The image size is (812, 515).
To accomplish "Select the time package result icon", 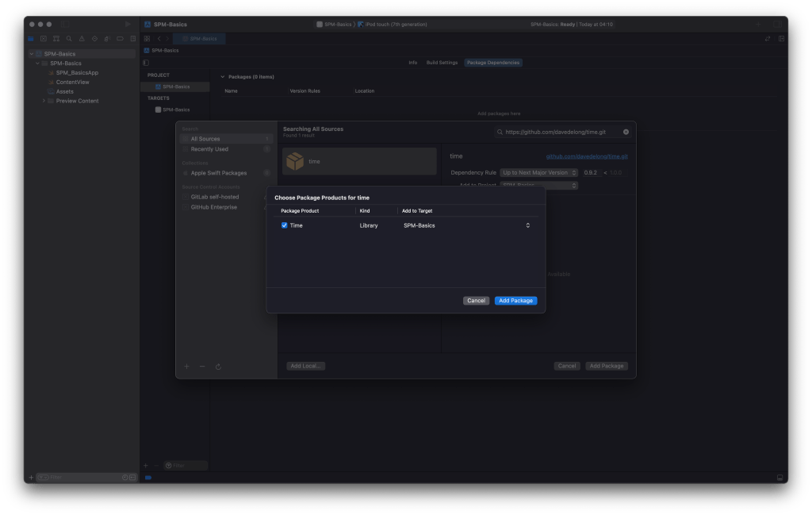I will (295, 161).
